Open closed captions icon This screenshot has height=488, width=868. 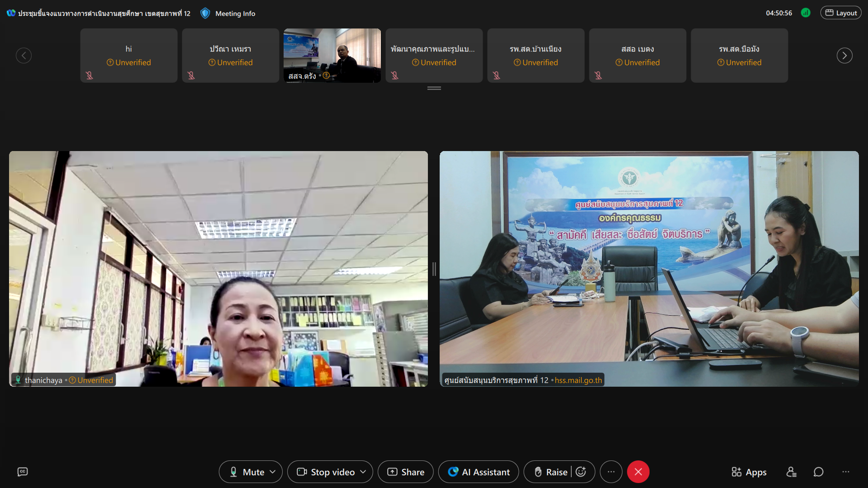pos(23,472)
